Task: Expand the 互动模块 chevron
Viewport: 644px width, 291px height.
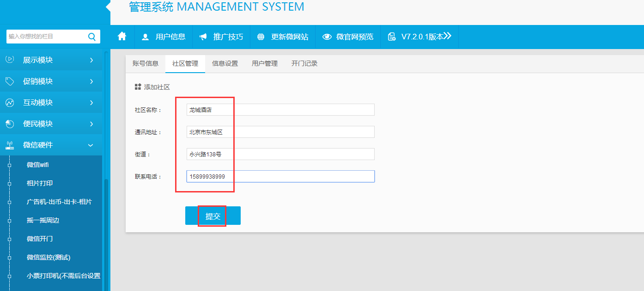Action: tap(91, 103)
